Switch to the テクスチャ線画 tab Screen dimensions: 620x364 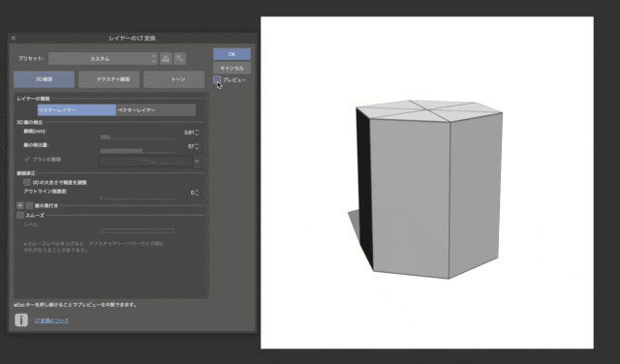click(x=109, y=79)
